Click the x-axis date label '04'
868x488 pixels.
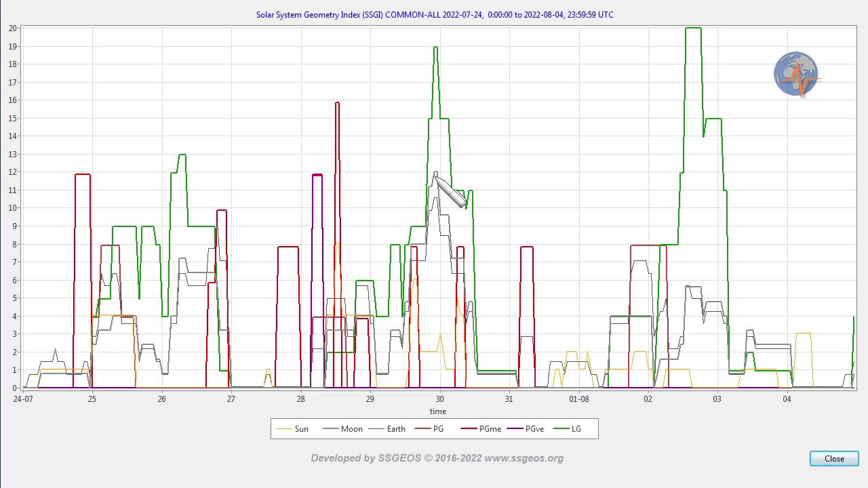click(787, 399)
